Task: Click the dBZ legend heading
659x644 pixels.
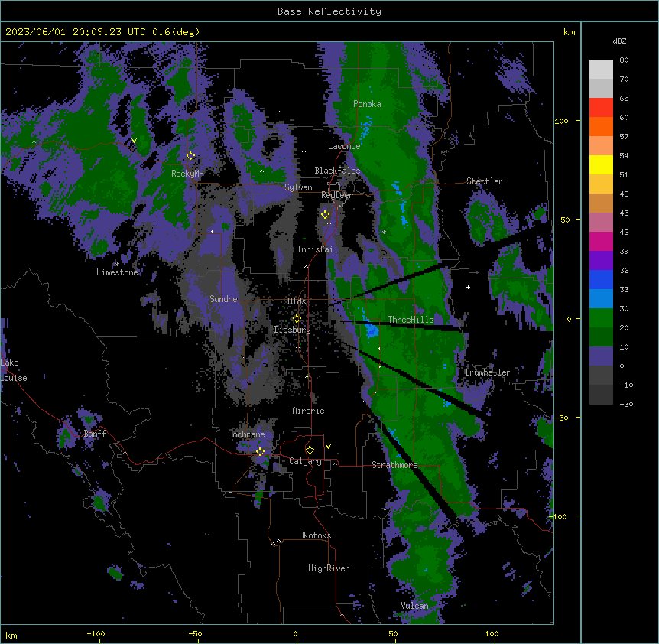Action: click(x=619, y=41)
